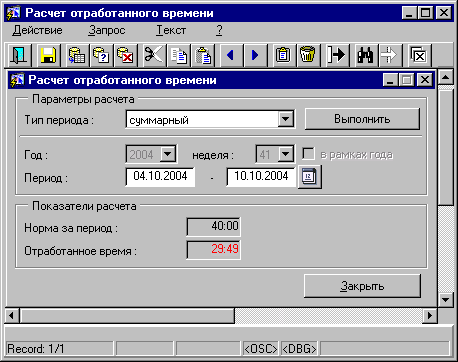Click the vertical scrollbar down arrow
The height and width of the screenshot is (362, 458).
click(x=446, y=299)
